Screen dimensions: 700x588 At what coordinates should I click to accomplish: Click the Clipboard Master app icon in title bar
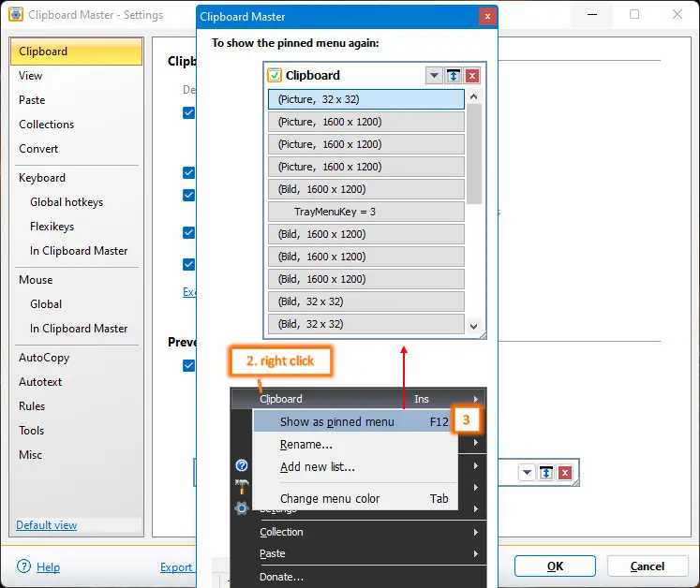coord(16,14)
